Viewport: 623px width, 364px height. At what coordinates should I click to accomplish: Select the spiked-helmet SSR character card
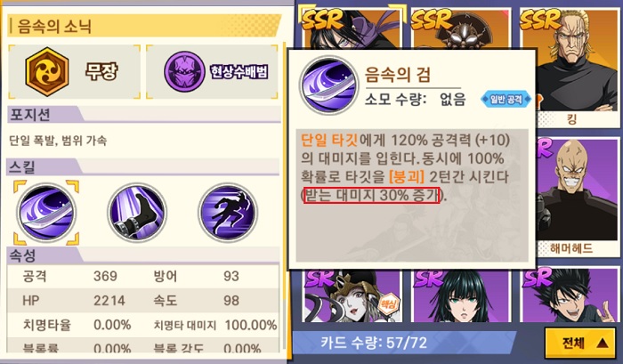pos(461,28)
